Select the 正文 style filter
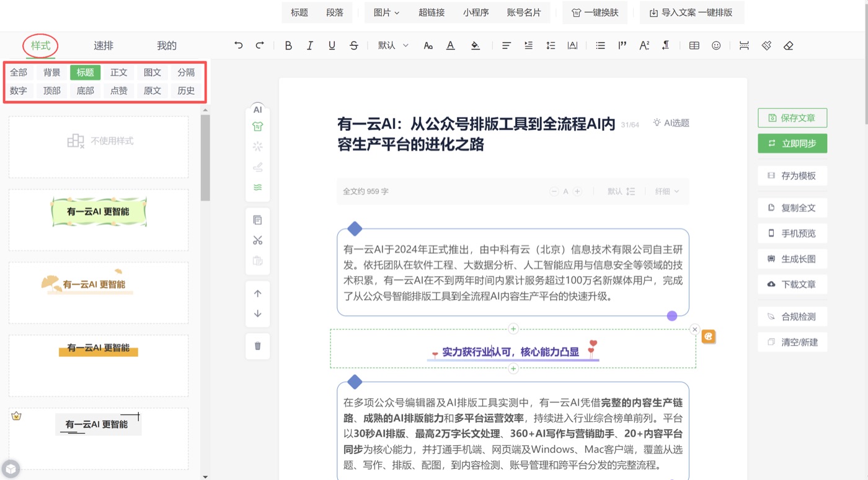This screenshot has width=868, height=480. click(119, 72)
